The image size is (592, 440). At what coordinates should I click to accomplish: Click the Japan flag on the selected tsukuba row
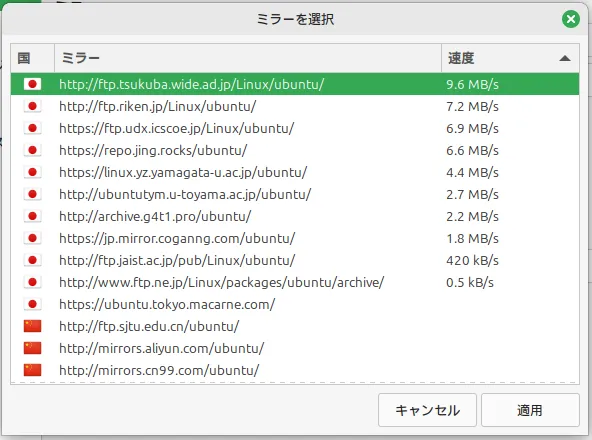pyautogui.click(x=32, y=84)
